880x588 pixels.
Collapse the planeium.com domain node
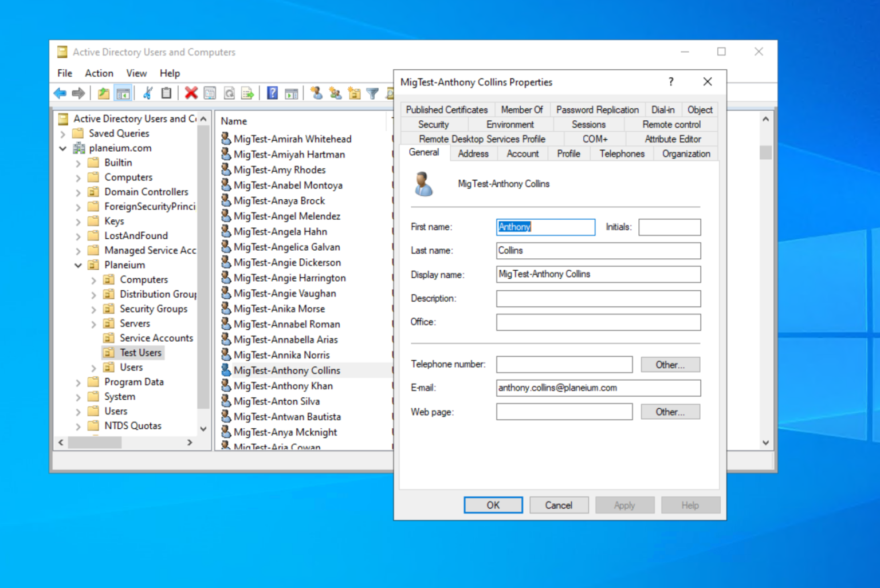click(63, 148)
